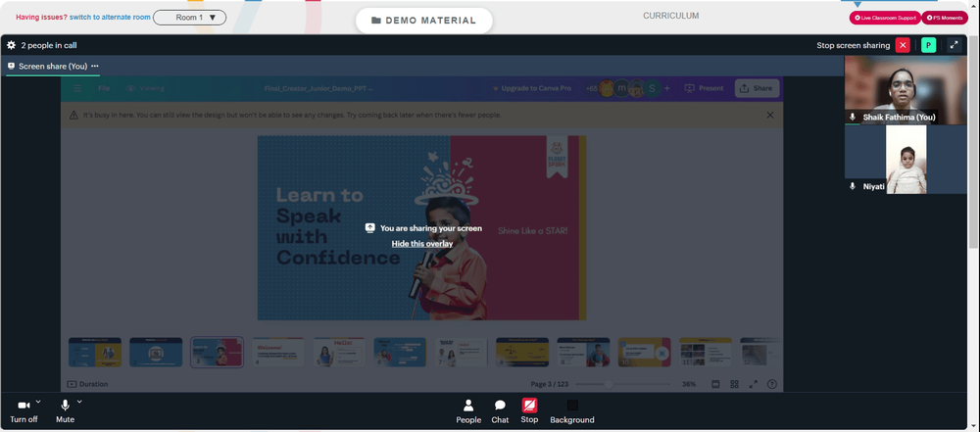Open the Canva help question mark icon
This screenshot has height=432, width=980.
point(772,384)
